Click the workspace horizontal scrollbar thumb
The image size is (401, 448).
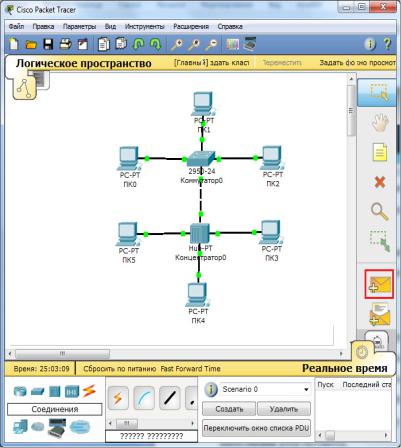[62, 353]
